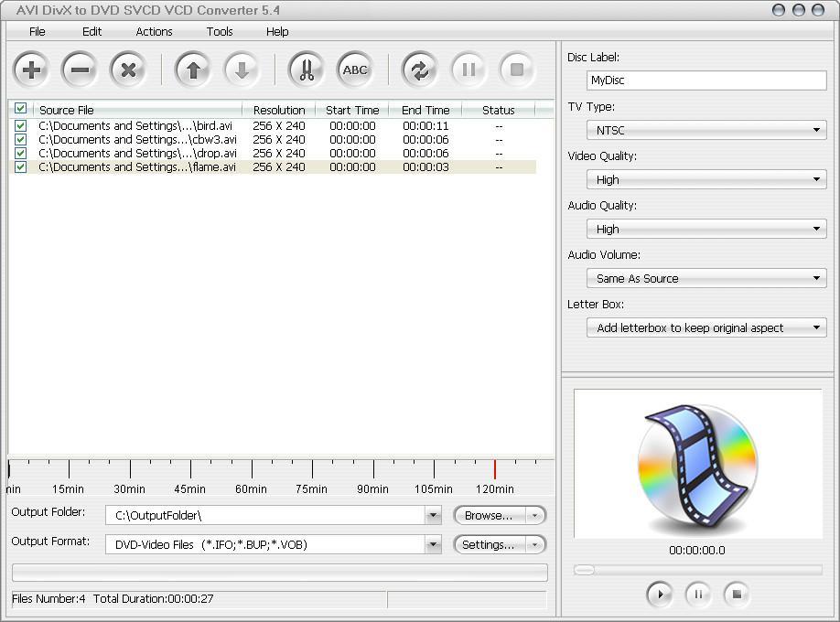
Task: Select the flame.avi file row
Action: (x=273, y=167)
